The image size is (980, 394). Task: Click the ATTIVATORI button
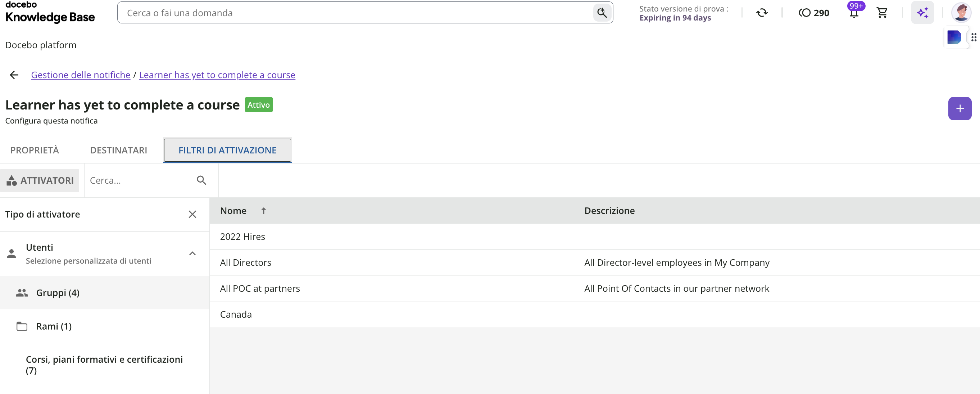pyautogui.click(x=40, y=180)
